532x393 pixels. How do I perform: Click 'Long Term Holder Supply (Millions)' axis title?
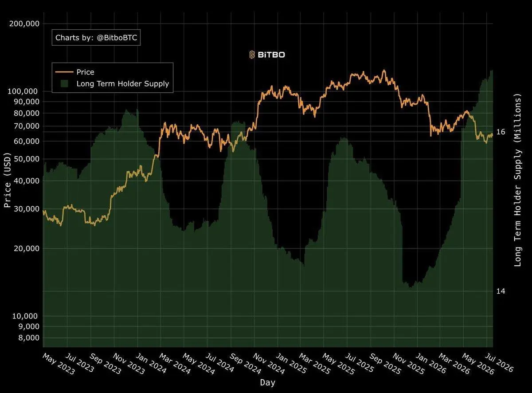pos(517,181)
